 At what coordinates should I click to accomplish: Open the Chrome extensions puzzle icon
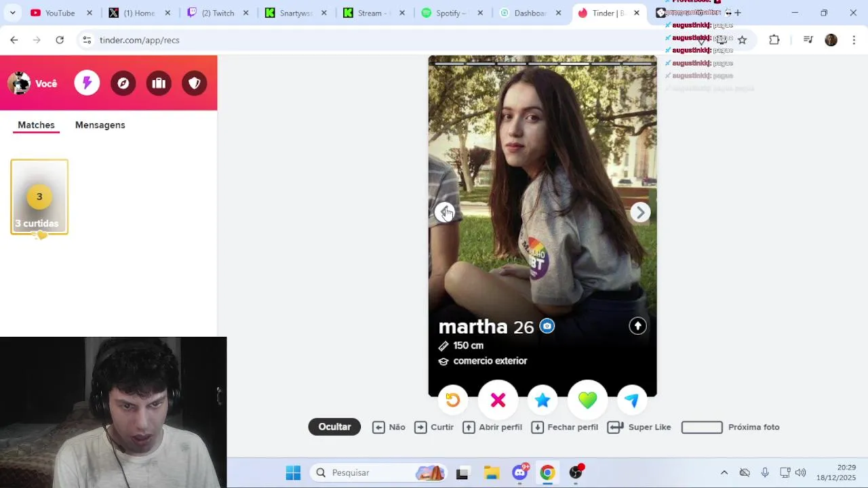click(774, 40)
